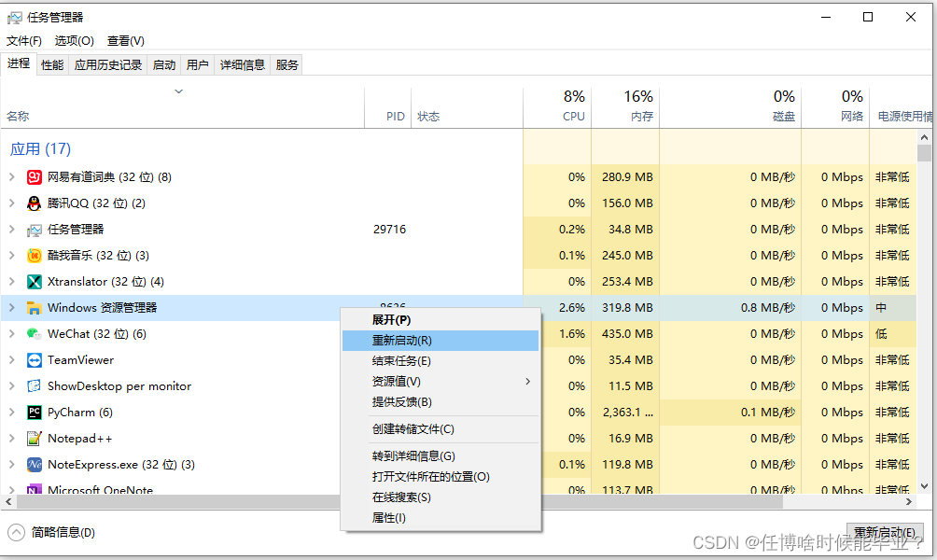Choose 结束任务(E) in context menu
Viewport: 937px width, 560px height.
pos(441,361)
